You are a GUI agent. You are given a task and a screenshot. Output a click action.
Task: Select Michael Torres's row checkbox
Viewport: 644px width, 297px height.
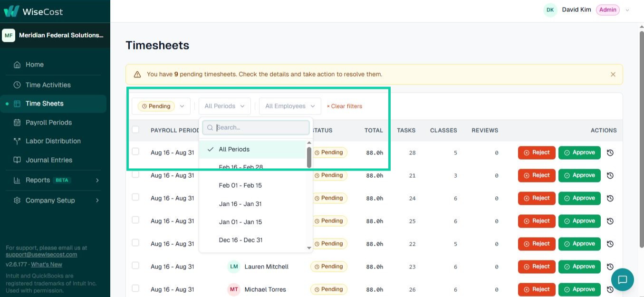135,288
